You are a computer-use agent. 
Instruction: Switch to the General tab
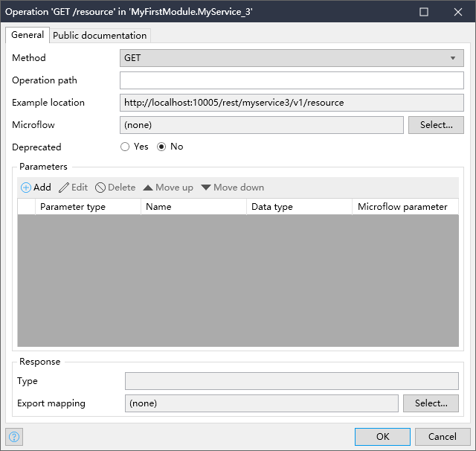[x=28, y=35]
